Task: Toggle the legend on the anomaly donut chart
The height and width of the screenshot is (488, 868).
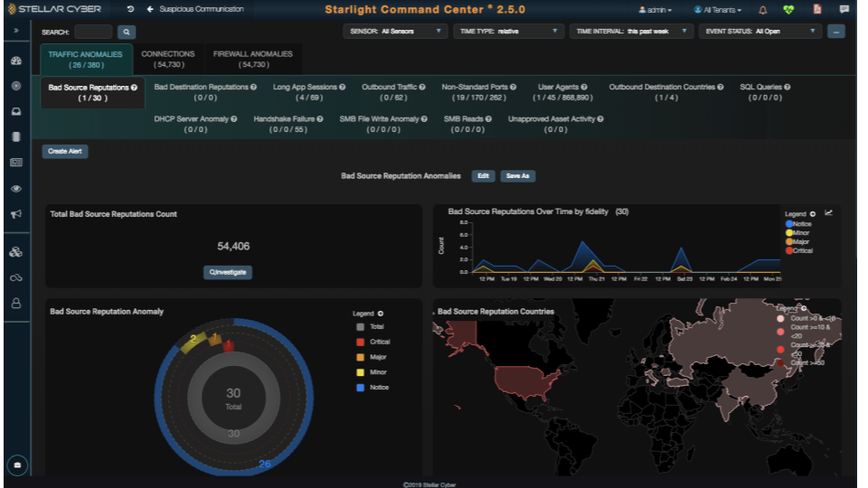Action: pyautogui.click(x=381, y=314)
